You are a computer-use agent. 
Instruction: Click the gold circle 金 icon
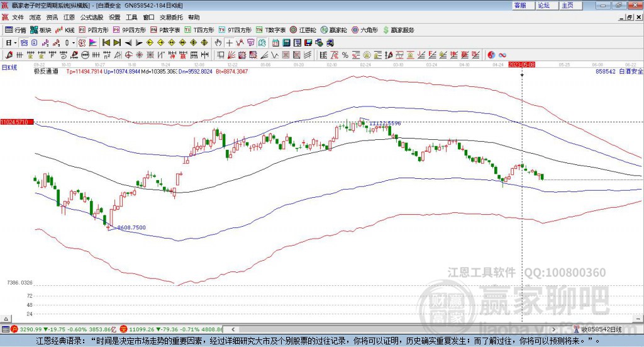[367, 55]
